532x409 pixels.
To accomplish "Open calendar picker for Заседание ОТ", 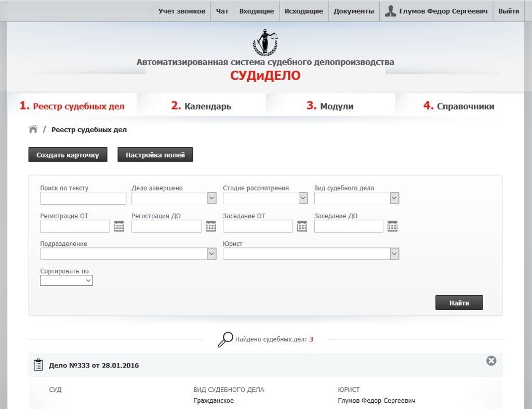I will [302, 226].
